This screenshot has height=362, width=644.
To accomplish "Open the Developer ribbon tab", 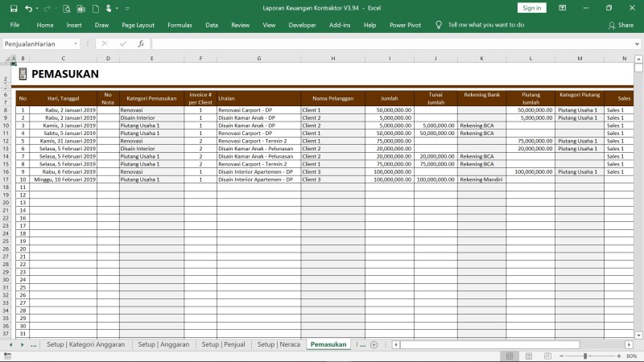I will pos(302,25).
